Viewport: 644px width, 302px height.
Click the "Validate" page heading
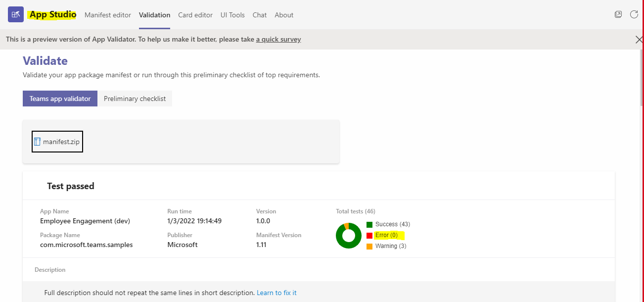coord(45,61)
